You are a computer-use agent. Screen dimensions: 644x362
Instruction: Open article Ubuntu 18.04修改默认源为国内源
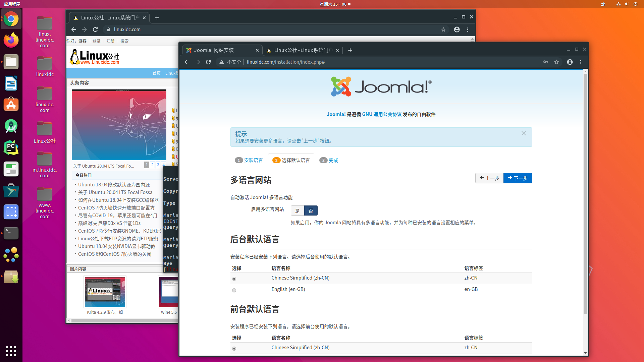tap(114, 185)
